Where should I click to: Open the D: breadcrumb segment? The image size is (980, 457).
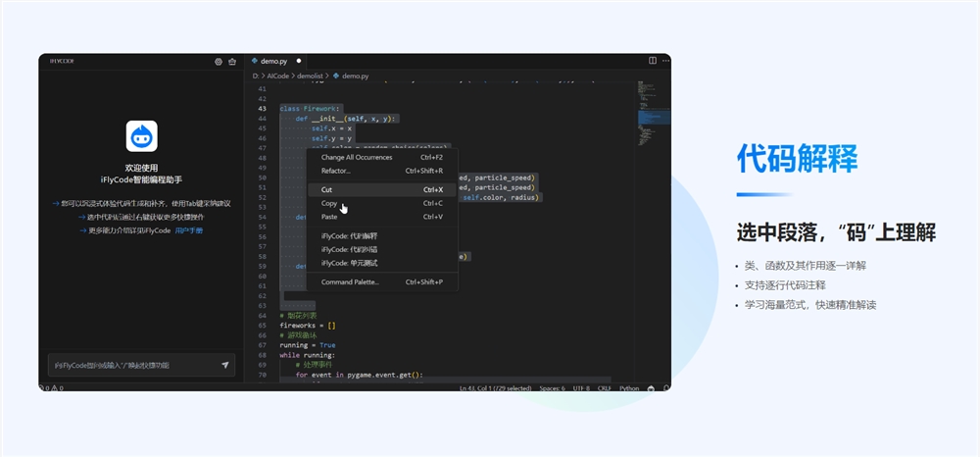click(256, 76)
